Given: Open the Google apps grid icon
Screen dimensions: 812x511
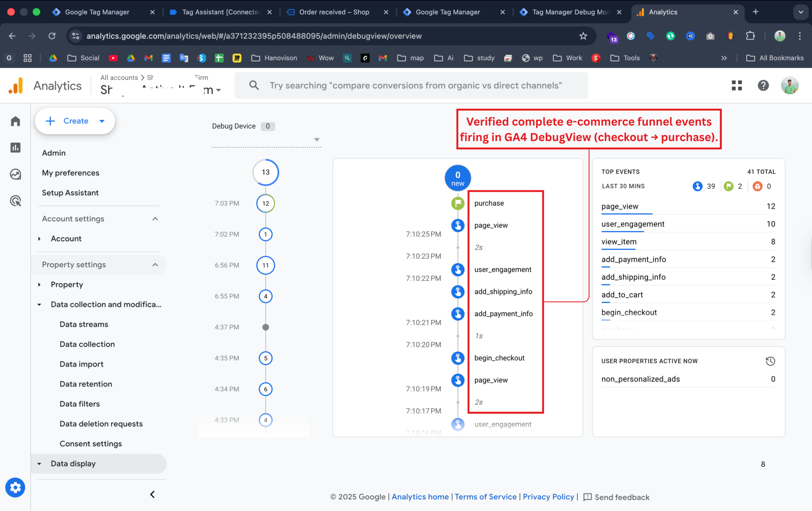Looking at the screenshot, I should tap(737, 86).
